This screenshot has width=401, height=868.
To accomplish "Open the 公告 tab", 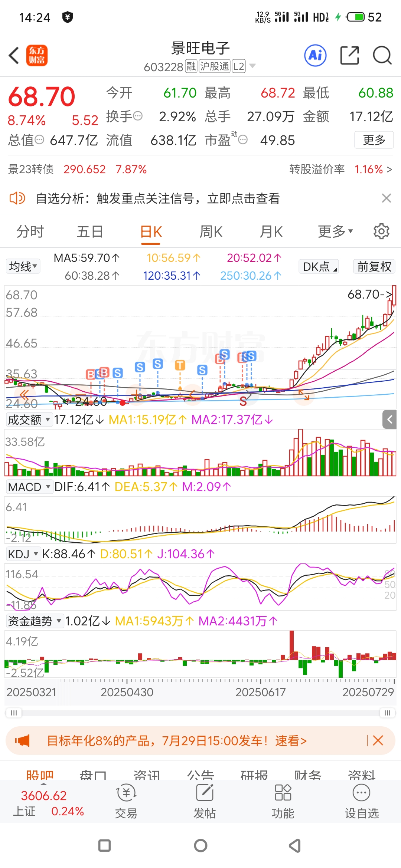I will point(200,775).
